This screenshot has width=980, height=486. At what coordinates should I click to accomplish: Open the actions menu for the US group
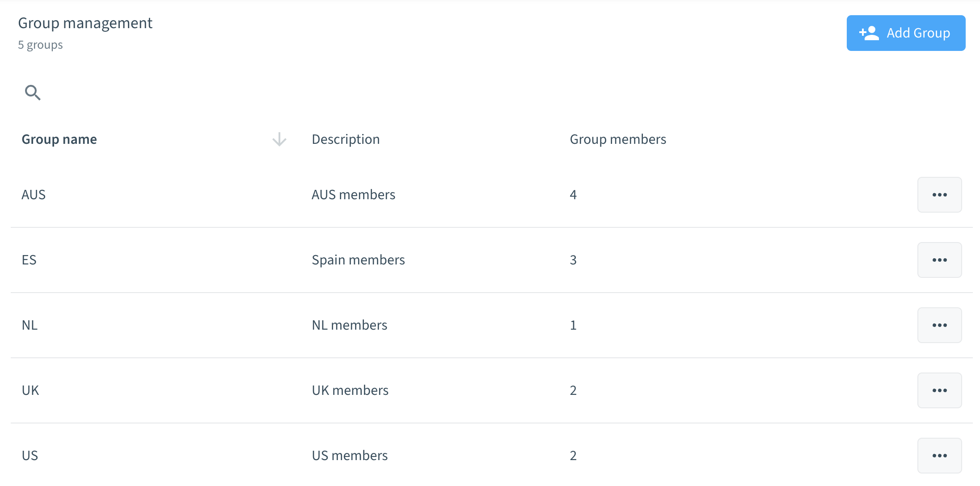[939, 455]
